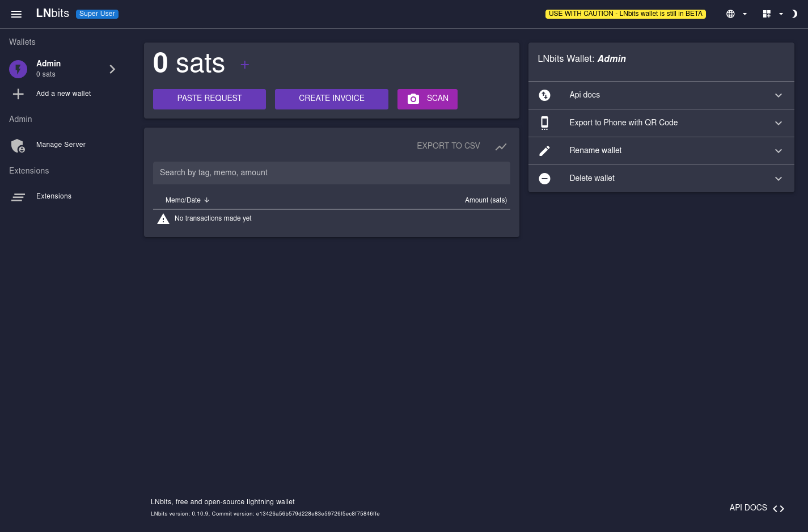
Task: Click the purple plus beside balance
Action: click(x=245, y=65)
